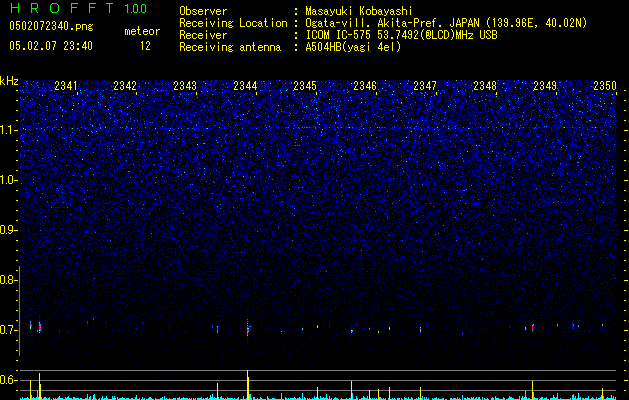Click the 1.1 kHz frequency axis label
629x400 pixels.
click(x=9, y=130)
